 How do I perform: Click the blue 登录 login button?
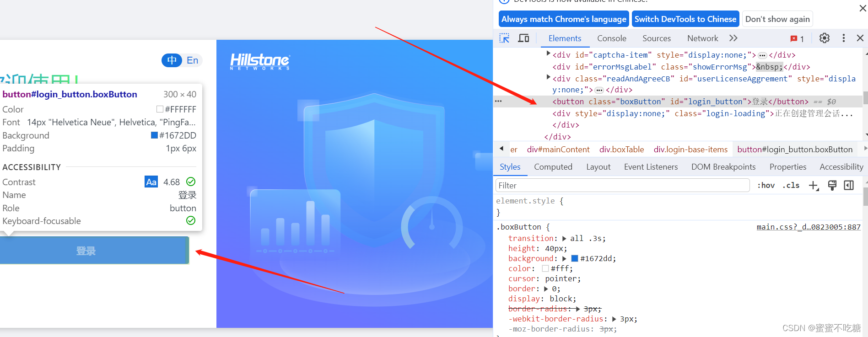tap(94, 251)
